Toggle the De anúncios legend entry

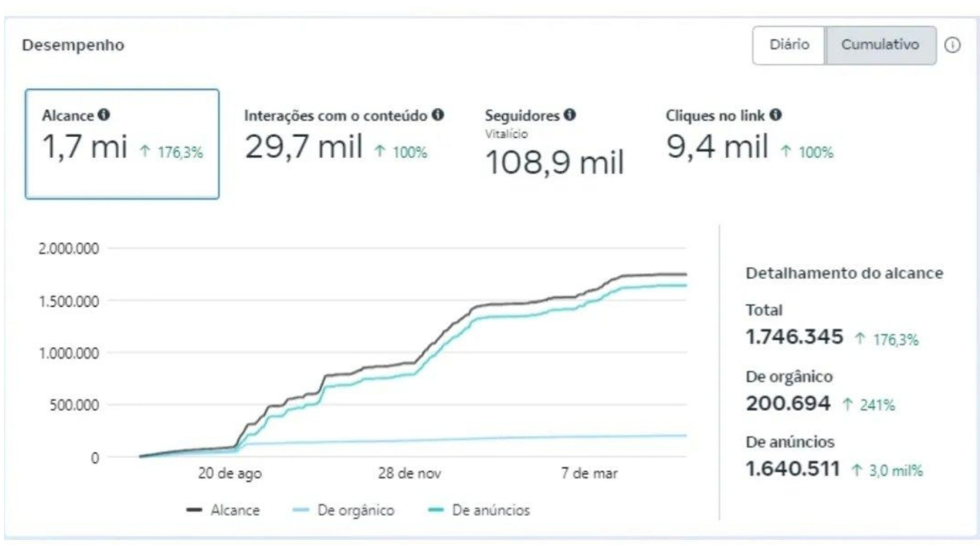pyautogui.click(x=479, y=510)
